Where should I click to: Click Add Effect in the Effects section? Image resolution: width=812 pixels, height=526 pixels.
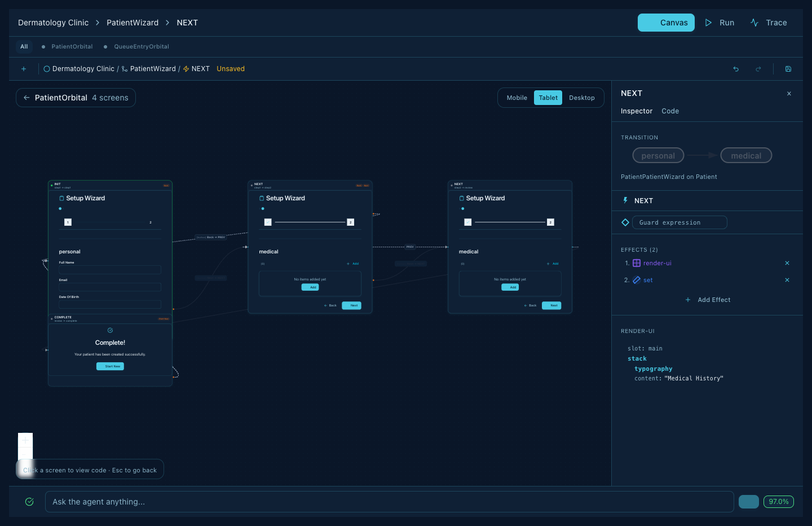pos(708,300)
